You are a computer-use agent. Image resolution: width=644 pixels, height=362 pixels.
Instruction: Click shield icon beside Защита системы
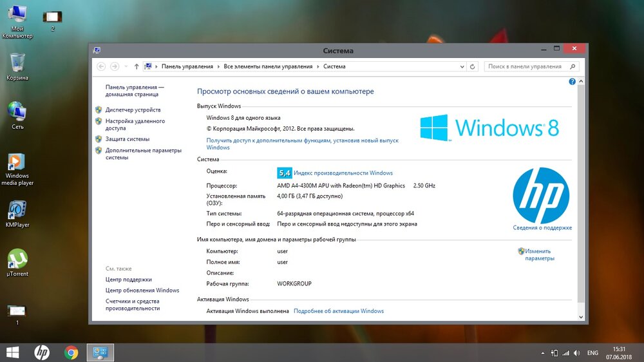(99, 139)
